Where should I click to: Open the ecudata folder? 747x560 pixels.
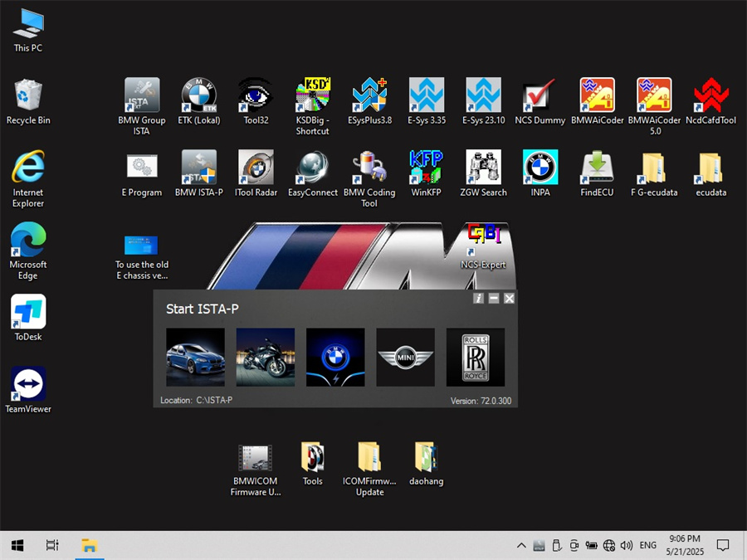pyautogui.click(x=710, y=168)
